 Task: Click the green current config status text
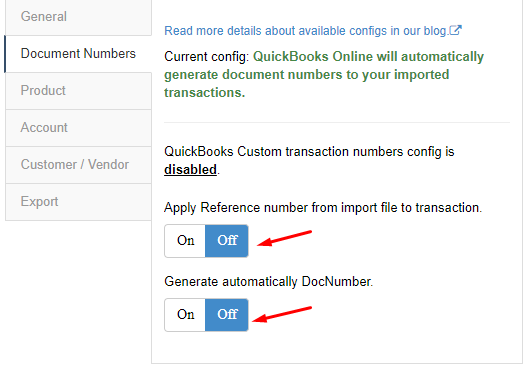(x=324, y=75)
